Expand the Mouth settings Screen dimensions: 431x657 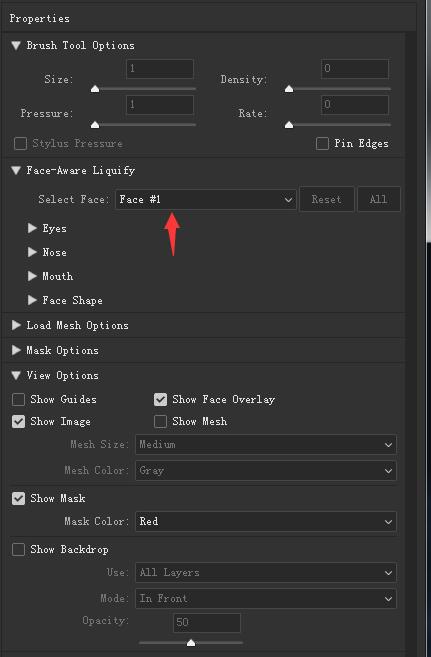(x=32, y=276)
